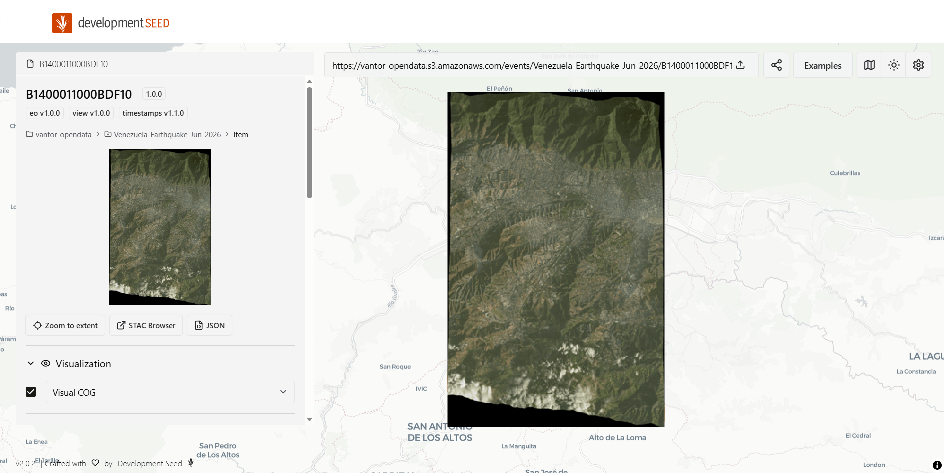Open the item preview thumbnail in sidebar
Viewport: 944px width, 473px height.
click(x=160, y=227)
